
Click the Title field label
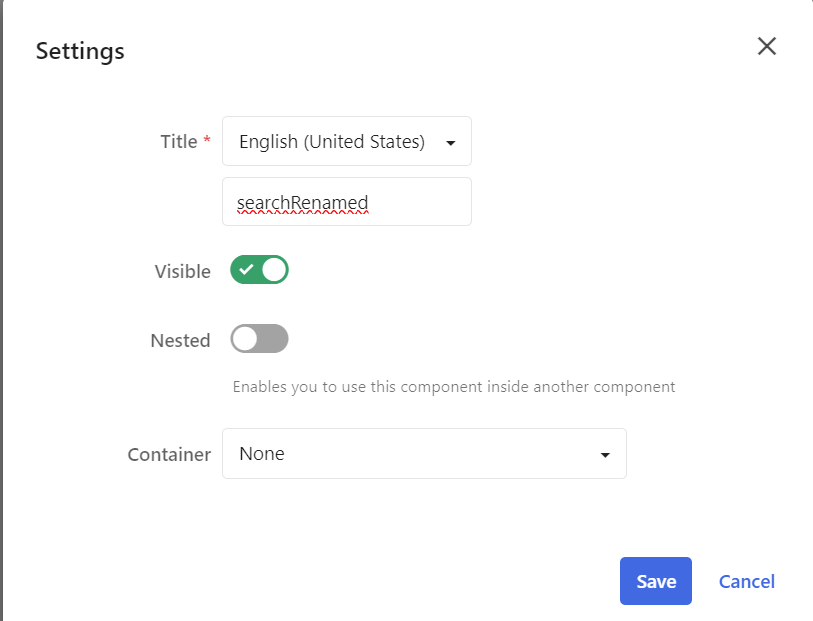click(178, 141)
